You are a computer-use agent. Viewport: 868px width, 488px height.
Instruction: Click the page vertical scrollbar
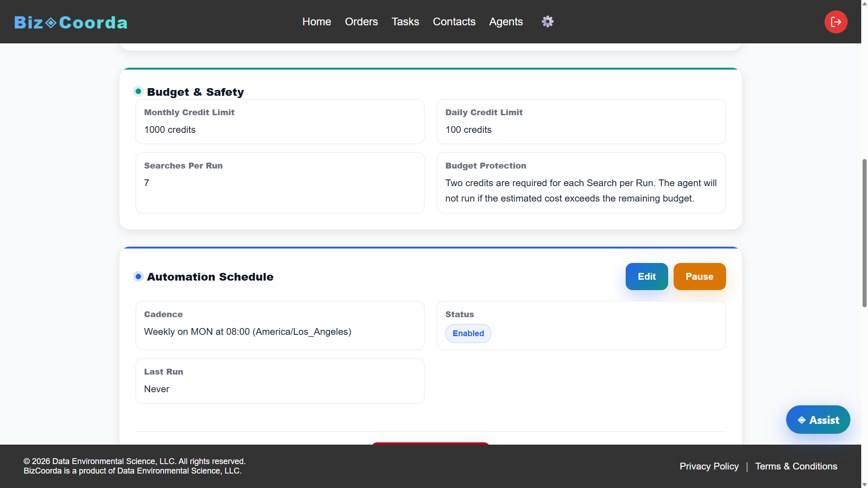click(x=864, y=233)
